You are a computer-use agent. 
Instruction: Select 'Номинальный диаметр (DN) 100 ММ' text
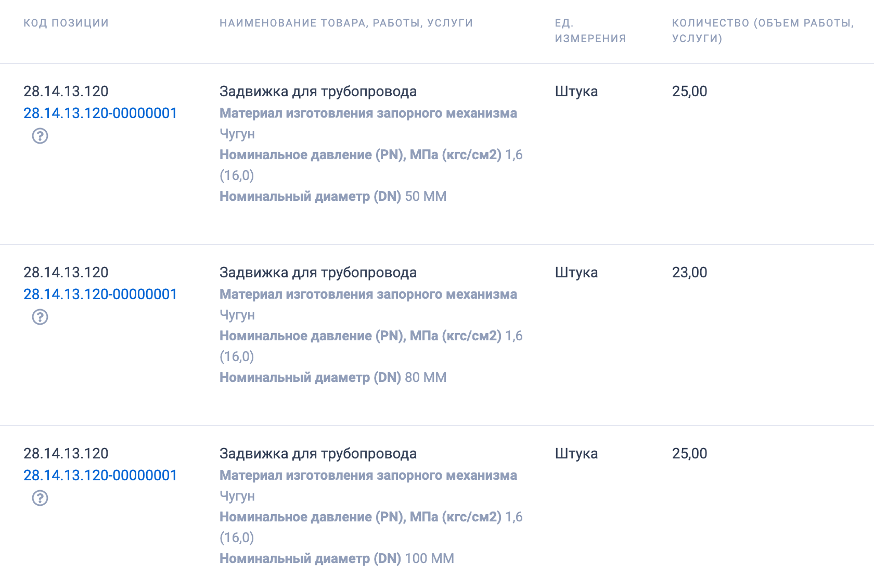coord(337,558)
